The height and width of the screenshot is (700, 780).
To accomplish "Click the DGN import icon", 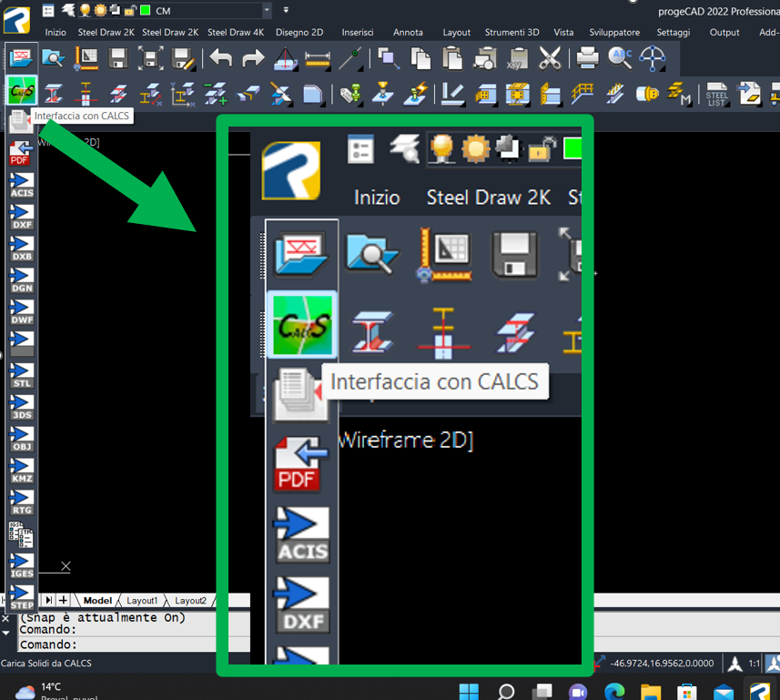I will (x=22, y=280).
